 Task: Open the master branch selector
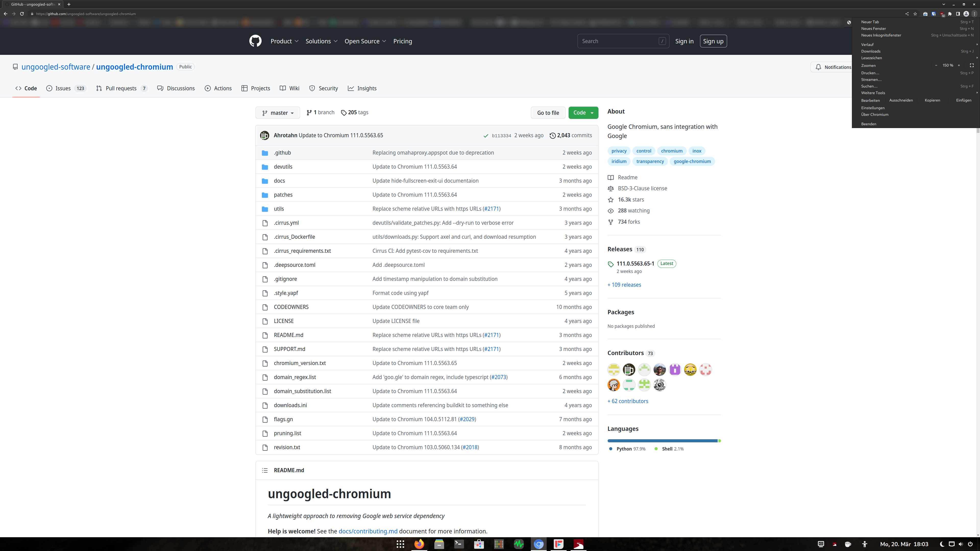[x=278, y=112]
